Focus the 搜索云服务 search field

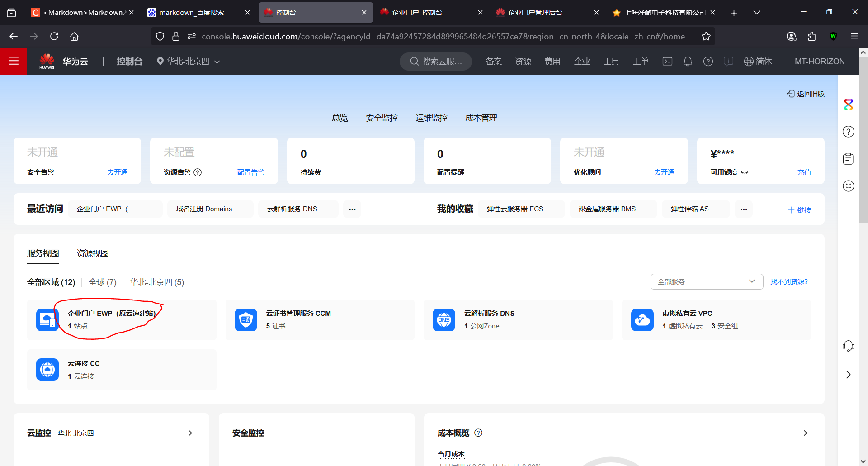click(x=436, y=62)
